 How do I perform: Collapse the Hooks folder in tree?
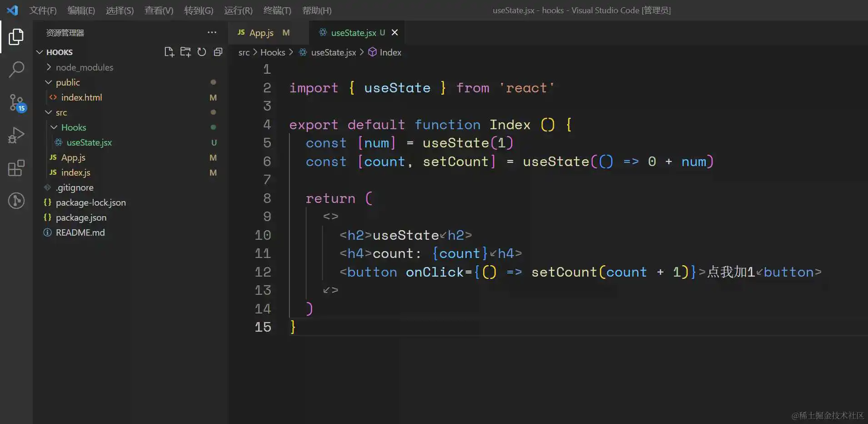tap(54, 127)
